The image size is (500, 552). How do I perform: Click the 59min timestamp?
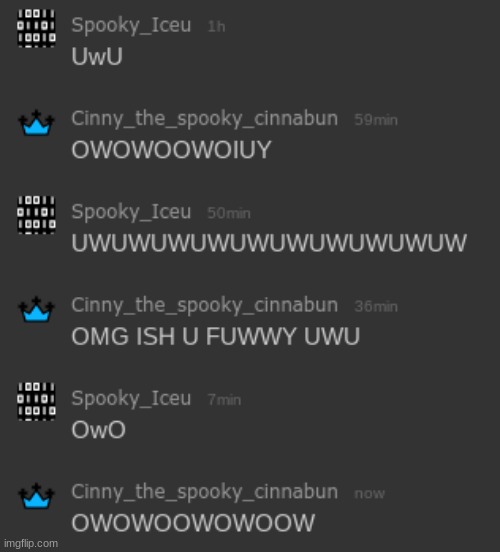click(x=376, y=120)
